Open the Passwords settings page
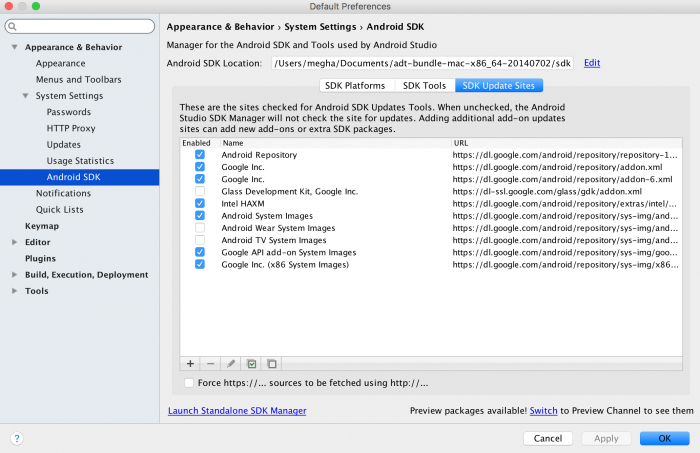This screenshot has width=700, height=453. tap(69, 112)
